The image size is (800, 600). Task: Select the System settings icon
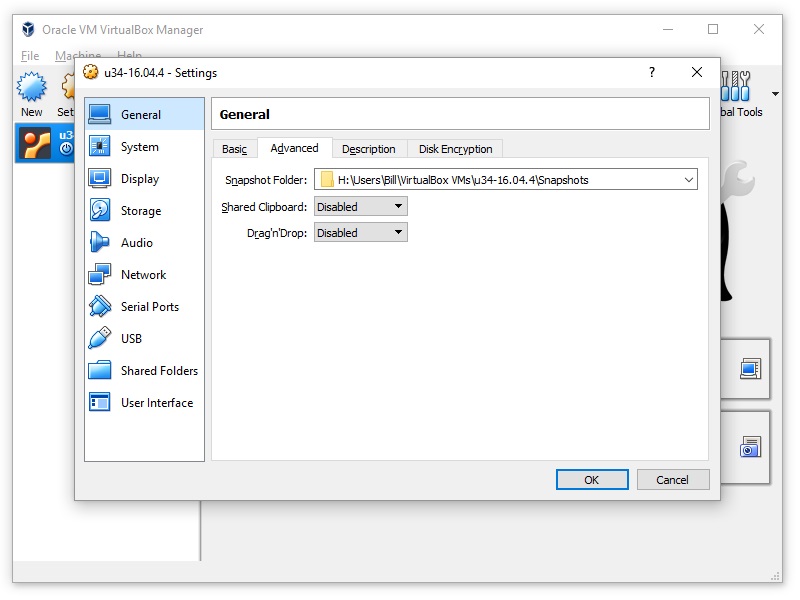click(x=100, y=147)
